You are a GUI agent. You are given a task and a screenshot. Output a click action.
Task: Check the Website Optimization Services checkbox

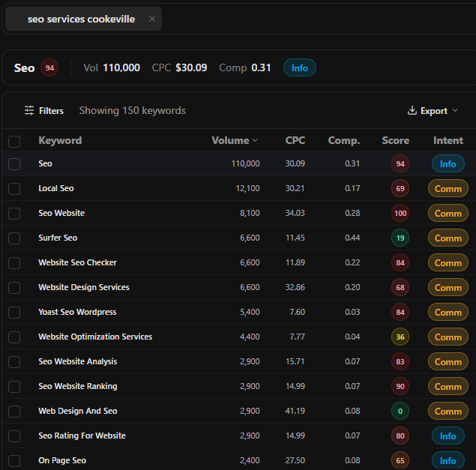coord(14,337)
